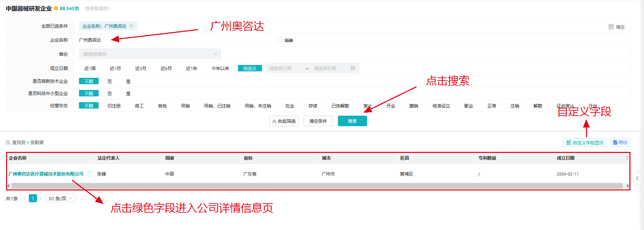Select 否 for 是否高新技术企业
Image resolution: width=644 pixels, height=230 pixels.
[109, 81]
